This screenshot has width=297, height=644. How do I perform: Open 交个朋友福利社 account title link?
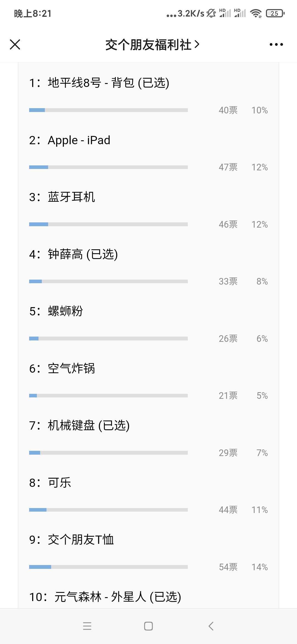click(x=152, y=45)
